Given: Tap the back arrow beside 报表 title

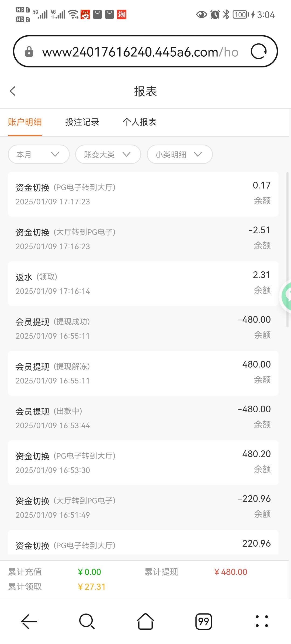Looking at the screenshot, I should coord(13,91).
